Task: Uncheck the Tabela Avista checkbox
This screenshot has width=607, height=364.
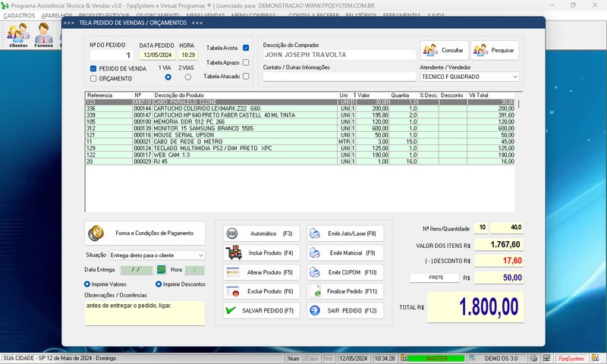Action: pos(246,48)
